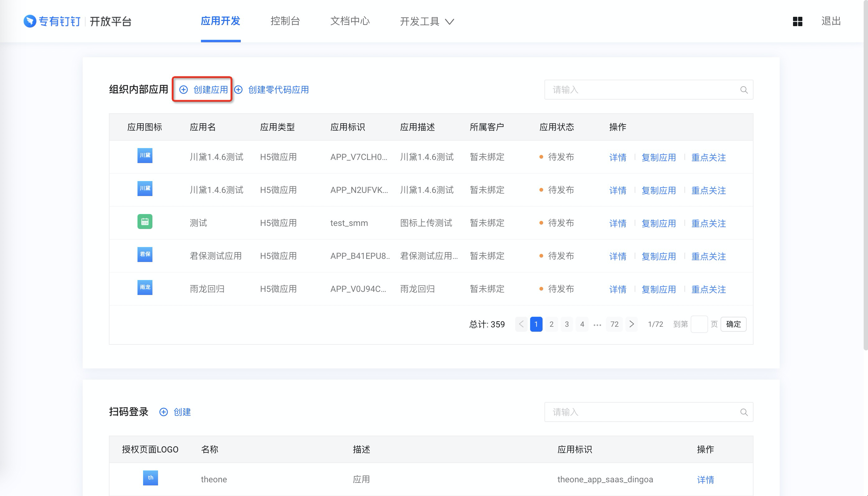Click the 君保 app icon thumbnail
The width and height of the screenshot is (868, 496).
click(x=145, y=255)
